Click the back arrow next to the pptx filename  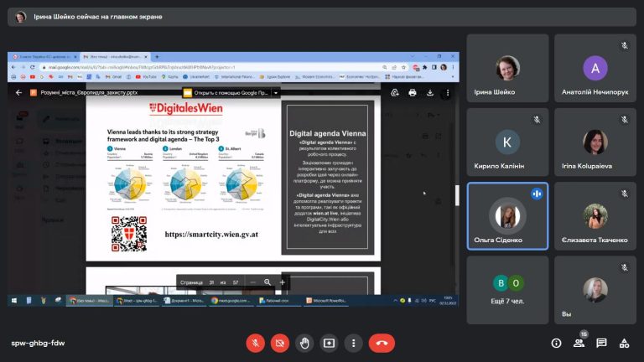point(18,93)
